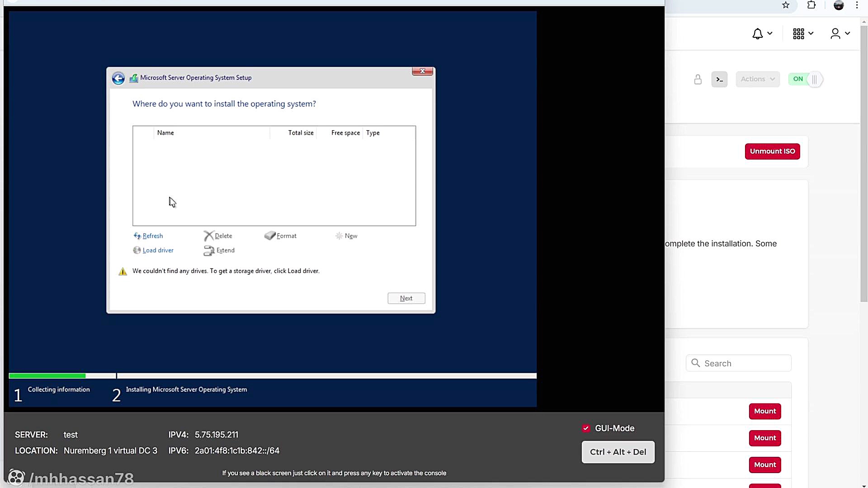This screenshot has width=868, height=488.
Task: Close the Server Operating System Setup dialog
Action: pyautogui.click(x=423, y=71)
